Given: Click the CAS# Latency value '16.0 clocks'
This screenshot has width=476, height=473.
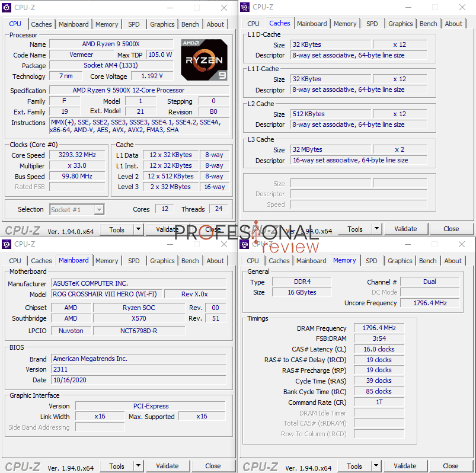Looking at the screenshot, I should click(379, 349).
